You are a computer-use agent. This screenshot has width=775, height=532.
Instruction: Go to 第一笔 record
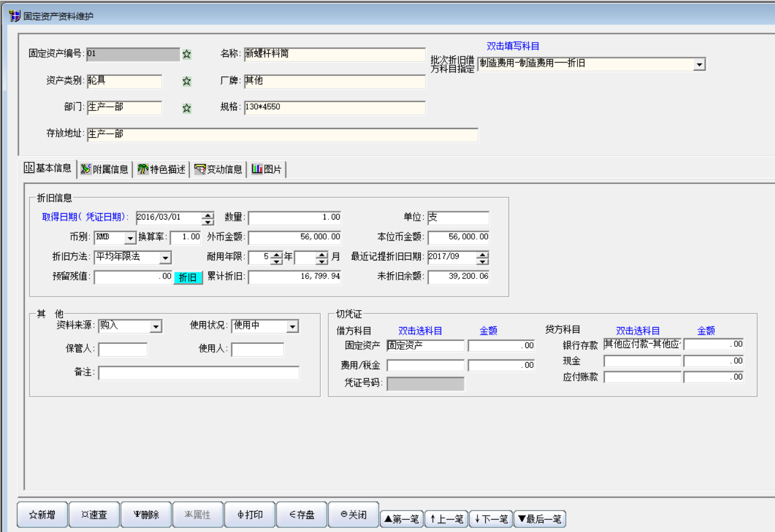402,519
